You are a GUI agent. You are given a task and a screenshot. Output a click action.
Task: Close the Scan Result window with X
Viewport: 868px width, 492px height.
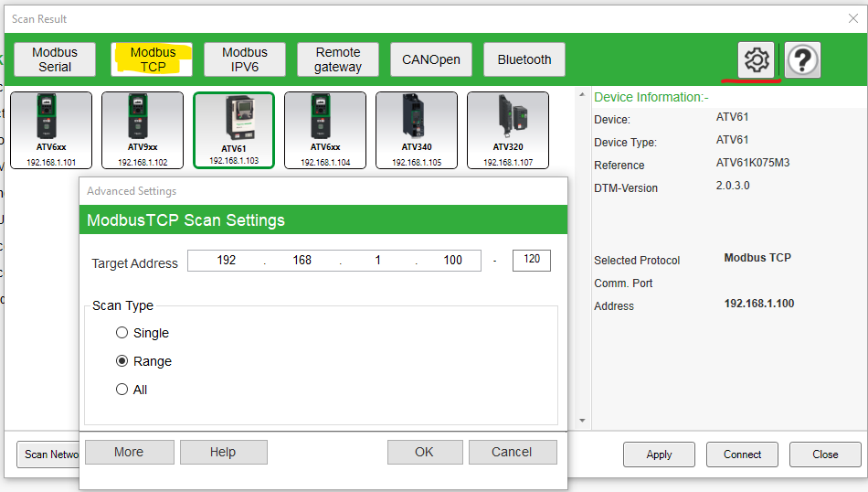[x=853, y=19]
